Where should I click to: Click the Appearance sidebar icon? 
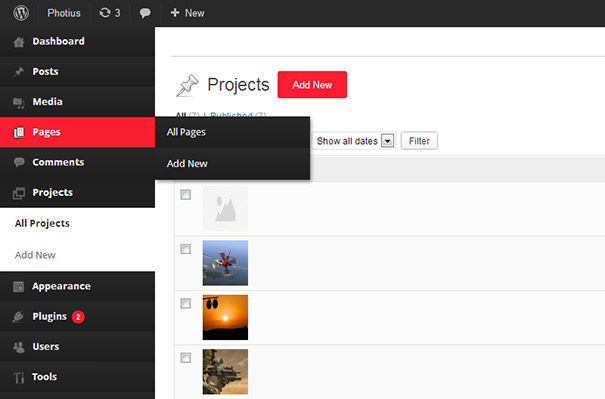click(x=19, y=287)
